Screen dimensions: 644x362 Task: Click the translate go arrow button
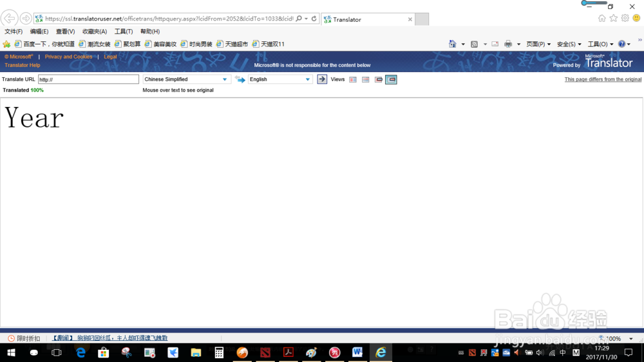[x=322, y=79]
